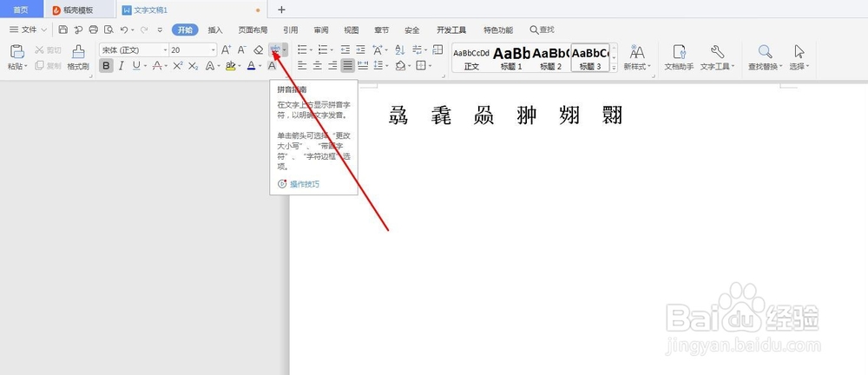Click the Save icon in quick access toolbar

[63, 30]
